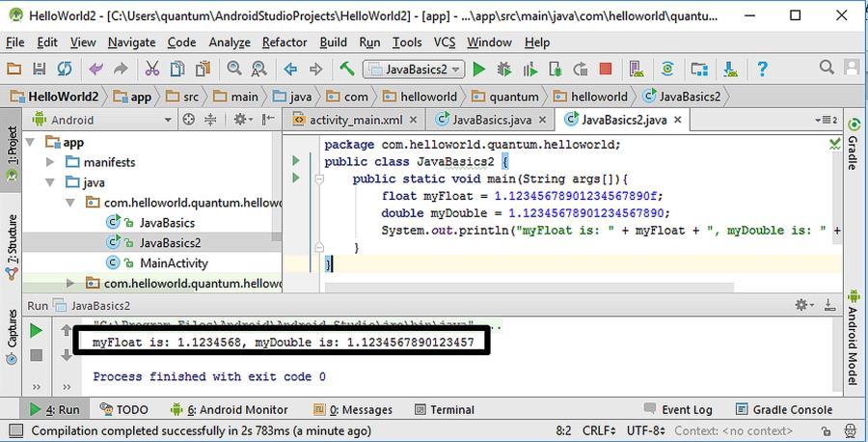Toggle the 7: Structure side tool window
This screenshot has height=442, width=868.
[12, 246]
